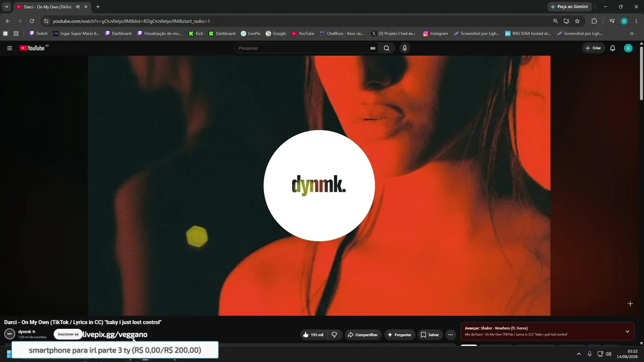The height and width of the screenshot is (362, 644).
Task: Open the YouTube guide hamburger menu
Action: [10, 48]
